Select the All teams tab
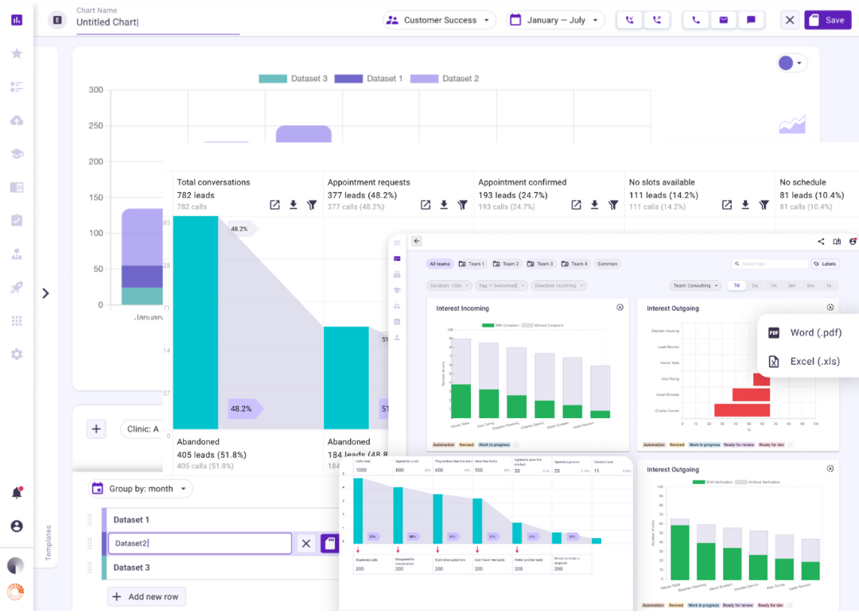The image size is (859, 616). 440,264
